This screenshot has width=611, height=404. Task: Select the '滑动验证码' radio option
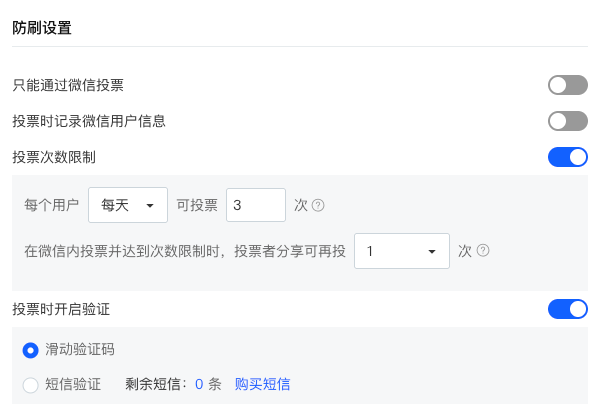[x=31, y=349]
